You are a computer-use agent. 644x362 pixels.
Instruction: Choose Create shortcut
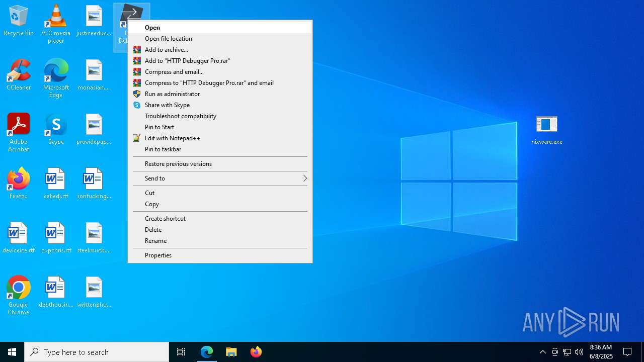pyautogui.click(x=220, y=219)
